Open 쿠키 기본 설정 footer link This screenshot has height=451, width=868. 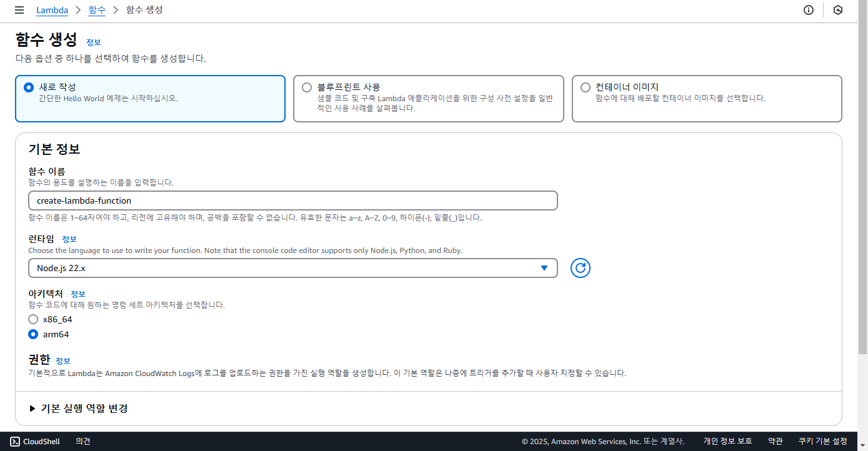[x=823, y=441]
